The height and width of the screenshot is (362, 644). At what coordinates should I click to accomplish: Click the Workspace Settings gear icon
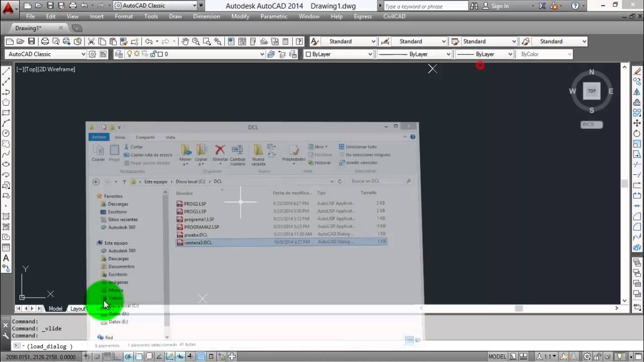[x=92, y=54]
